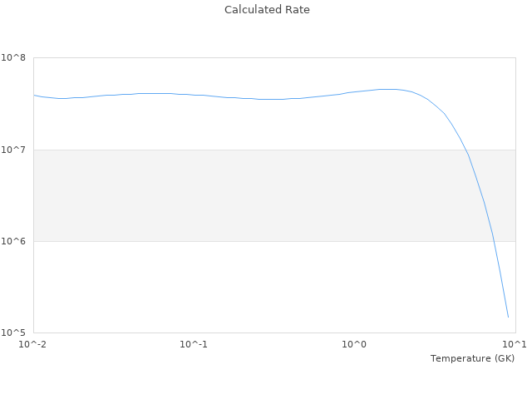The image size is (532, 399).
Task: Click the 10^-1 x-axis tick label
Action: [194, 344]
